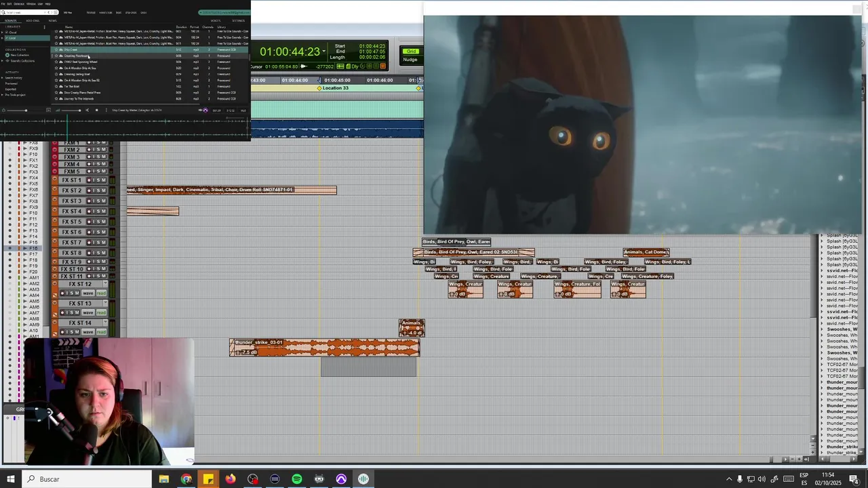Mute the FX ST 3 track

(104, 201)
